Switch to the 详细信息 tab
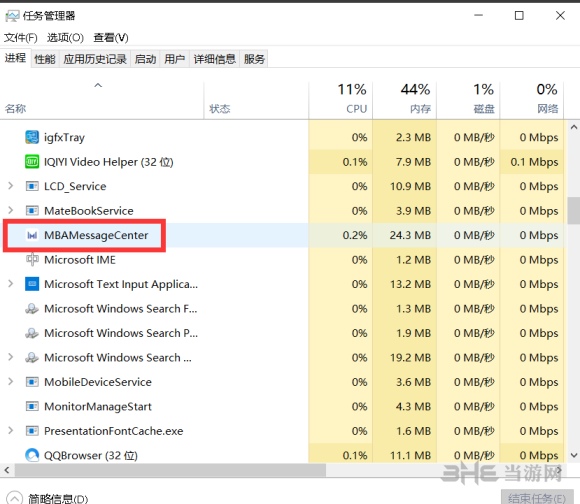The image size is (580, 504). coord(215,59)
